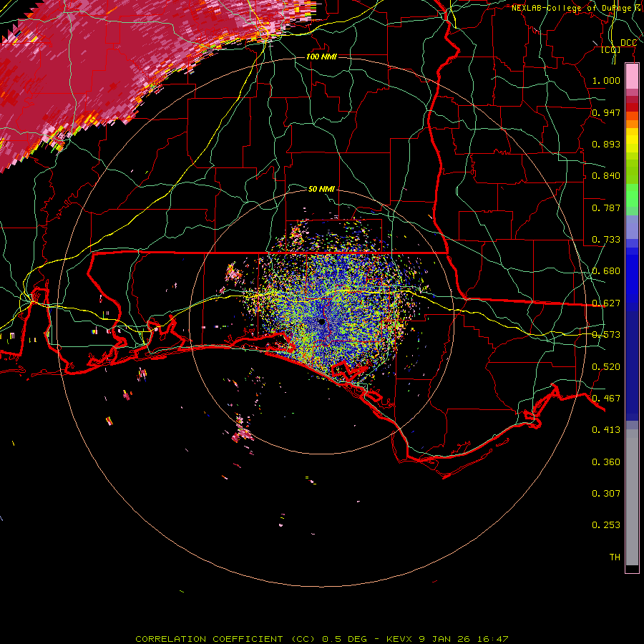Select the 0.520 legend value

(606, 367)
